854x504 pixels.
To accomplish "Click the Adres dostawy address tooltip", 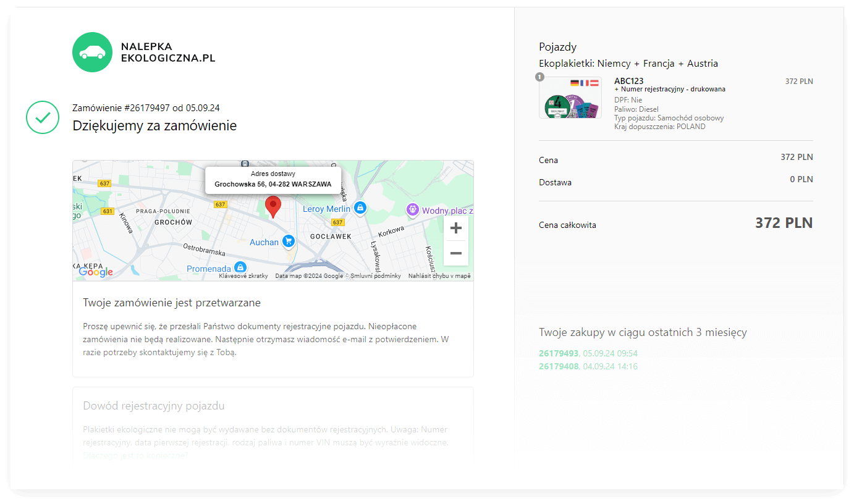I will click(273, 179).
